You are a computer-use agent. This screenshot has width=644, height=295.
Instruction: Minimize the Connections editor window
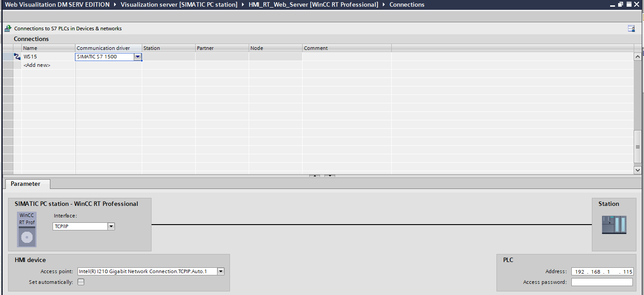coord(613,4)
